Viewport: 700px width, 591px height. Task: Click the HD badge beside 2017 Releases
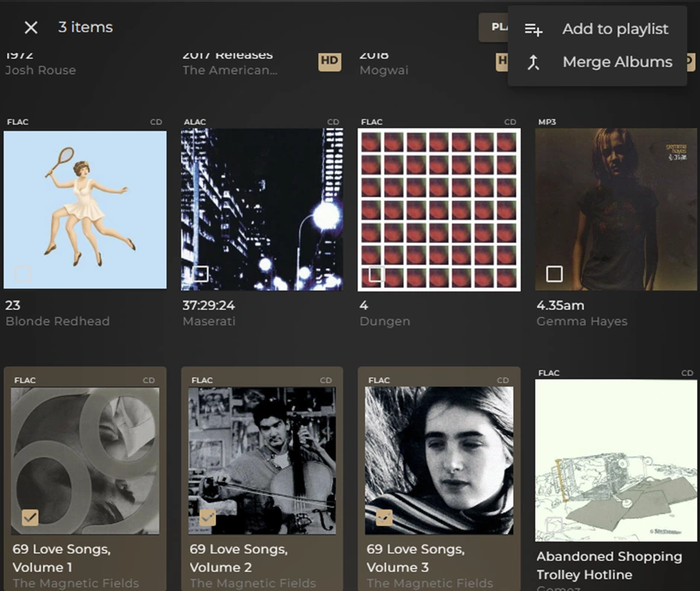[329, 62]
